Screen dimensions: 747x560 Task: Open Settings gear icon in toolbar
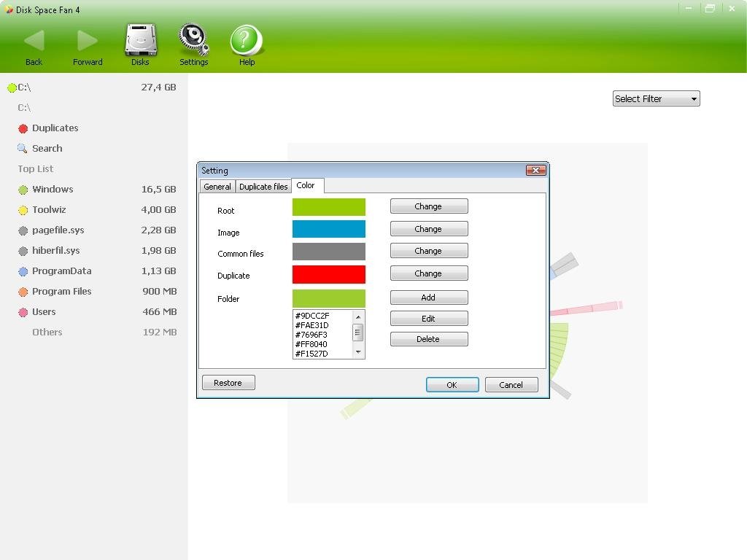[x=194, y=40]
